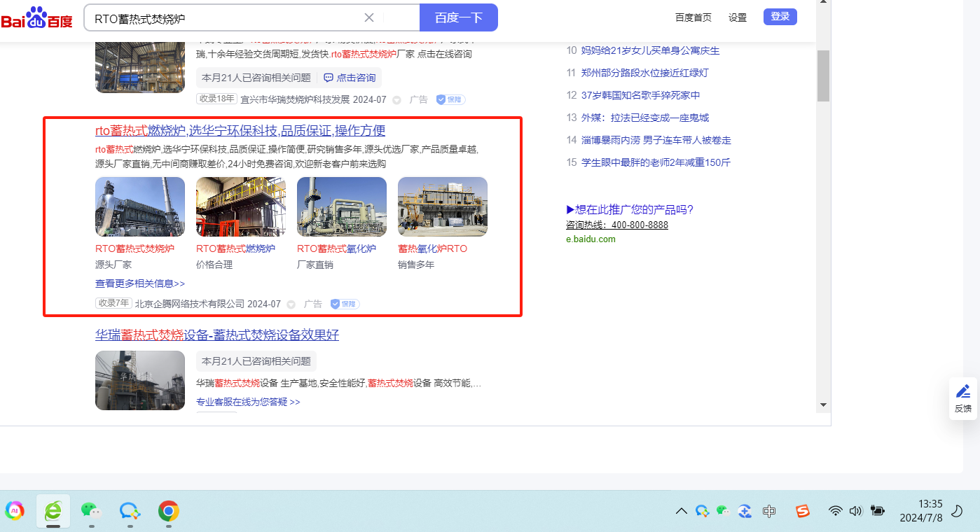Expand dropdown arrow beside 北京企腾网络技术有限公司 2024-07
The image size is (980, 532).
click(x=291, y=304)
